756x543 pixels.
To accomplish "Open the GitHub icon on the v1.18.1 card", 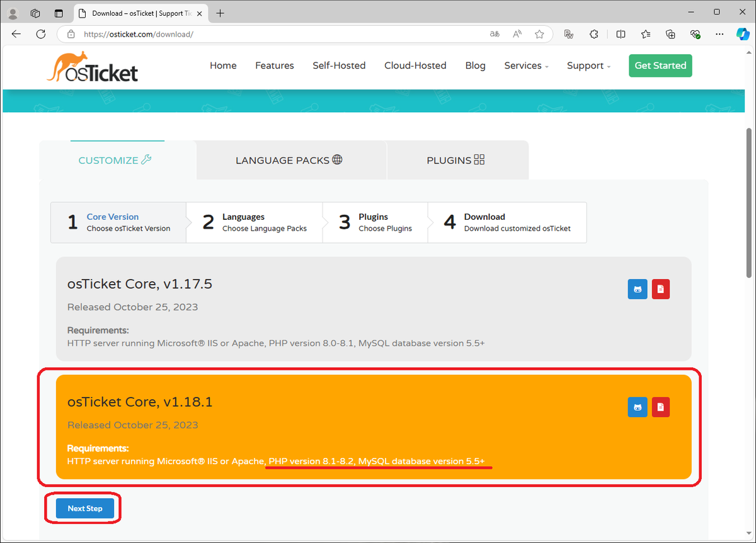I will (637, 407).
